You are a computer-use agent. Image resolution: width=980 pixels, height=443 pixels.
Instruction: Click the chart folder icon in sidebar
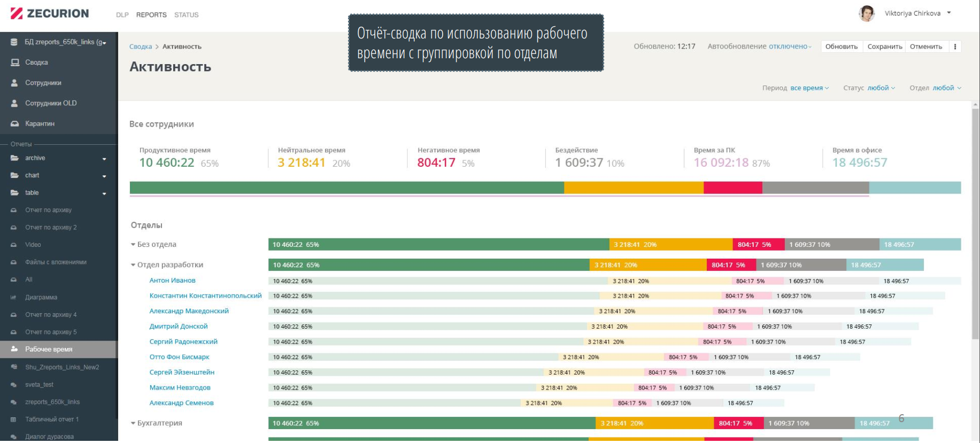pos(14,175)
